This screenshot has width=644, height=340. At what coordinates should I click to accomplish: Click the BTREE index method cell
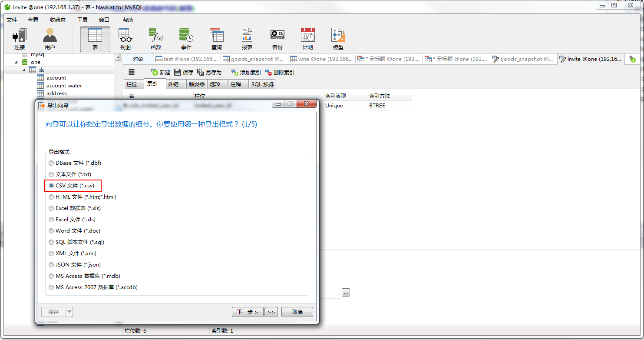(390, 106)
